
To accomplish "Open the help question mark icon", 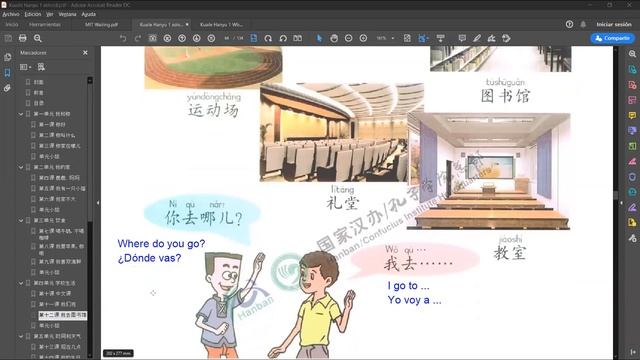I will [x=569, y=24].
